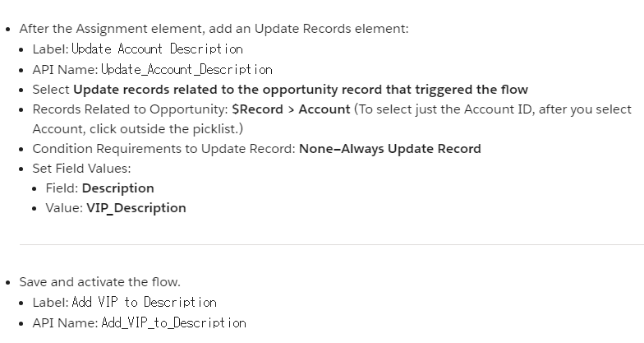
Task: Click the 'Add_VIP_to_Description' API name text
Action: point(173,322)
